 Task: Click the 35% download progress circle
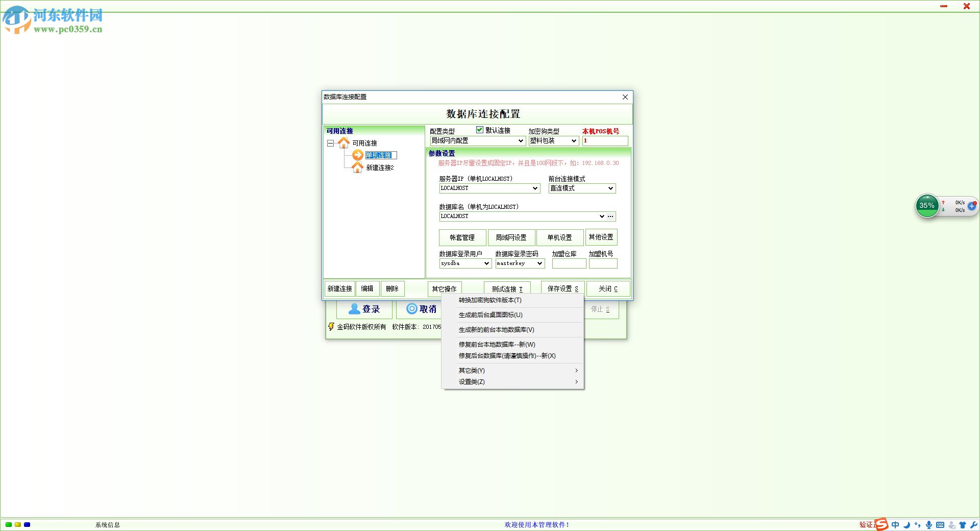(x=926, y=206)
